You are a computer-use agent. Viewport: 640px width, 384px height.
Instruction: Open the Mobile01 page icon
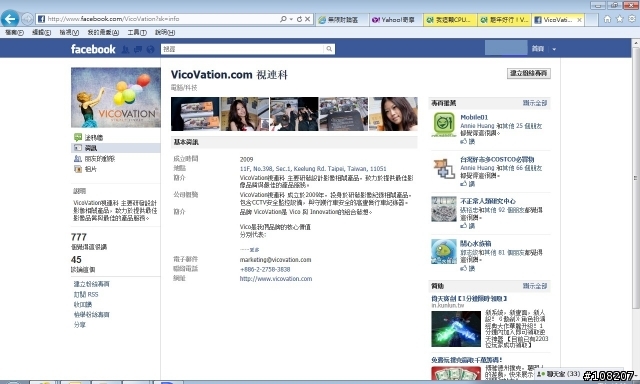coord(444,124)
